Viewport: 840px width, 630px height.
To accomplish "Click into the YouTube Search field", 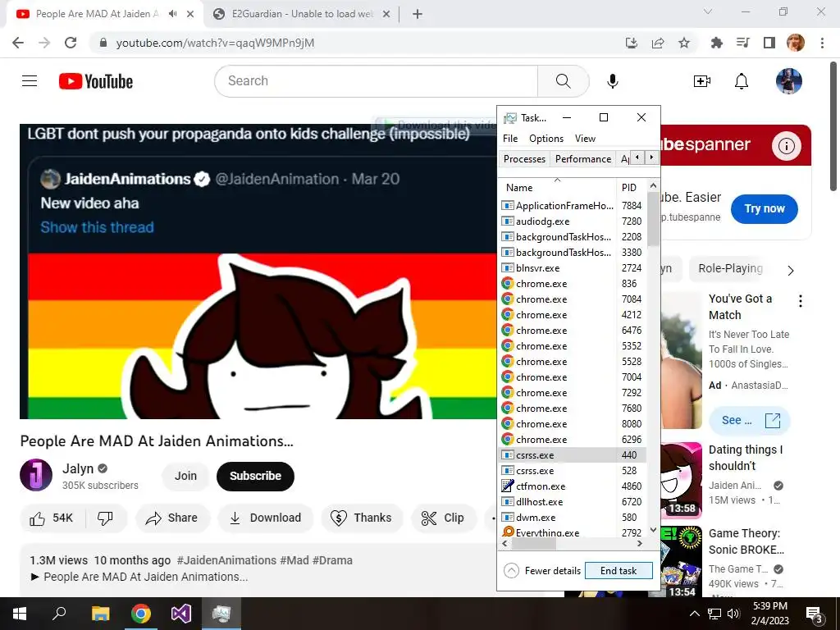I will pyautogui.click(x=376, y=81).
